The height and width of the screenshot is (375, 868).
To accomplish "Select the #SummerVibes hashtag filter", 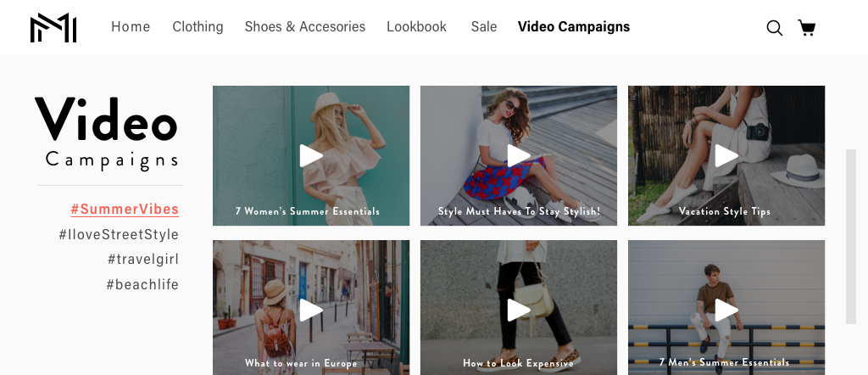I will 125,210.
